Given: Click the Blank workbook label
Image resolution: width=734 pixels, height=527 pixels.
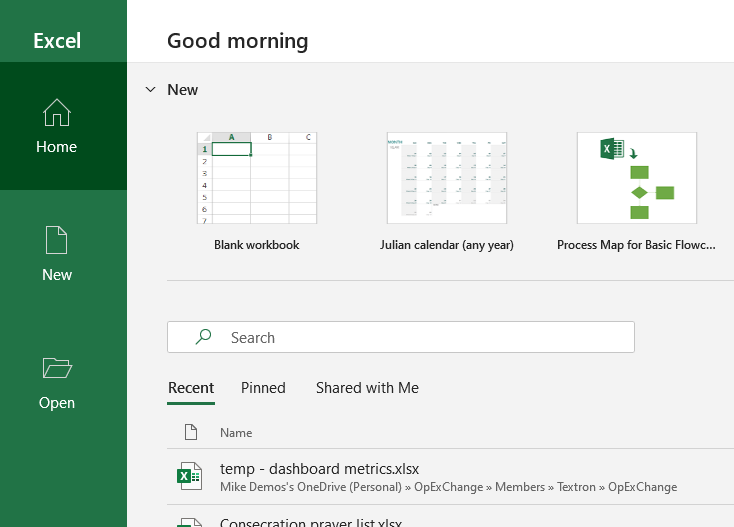Looking at the screenshot, I should click(257, 245).
